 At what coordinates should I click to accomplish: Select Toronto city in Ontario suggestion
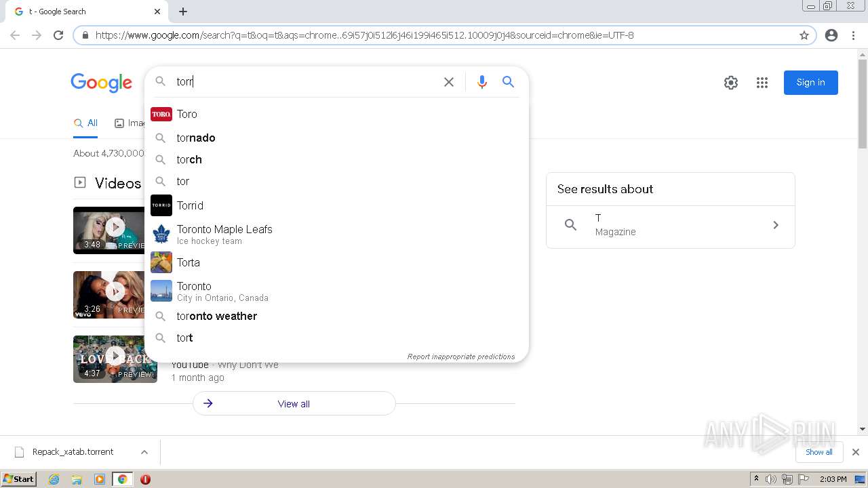pyautogui.click(x=336, y=291)
